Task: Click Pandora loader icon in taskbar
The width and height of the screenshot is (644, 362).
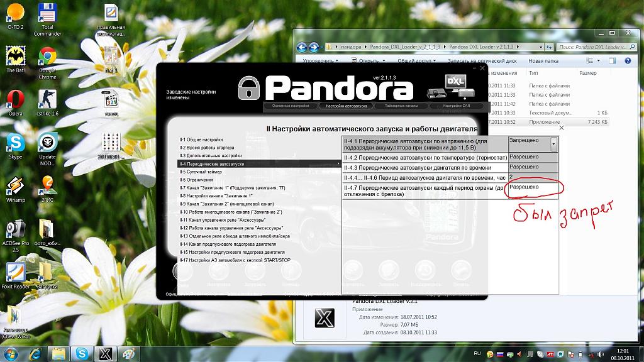Action: click(x=103, y=353)
